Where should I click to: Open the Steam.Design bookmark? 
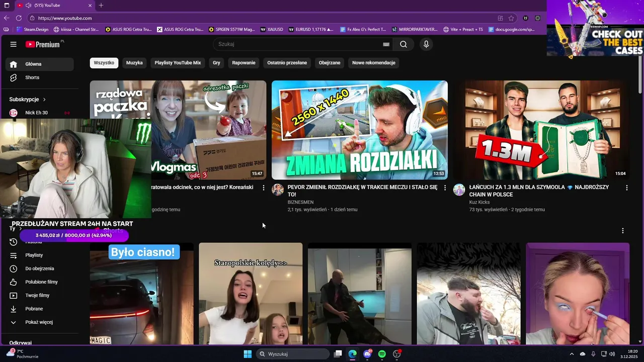pyautogui.click(x=33, y=30)
